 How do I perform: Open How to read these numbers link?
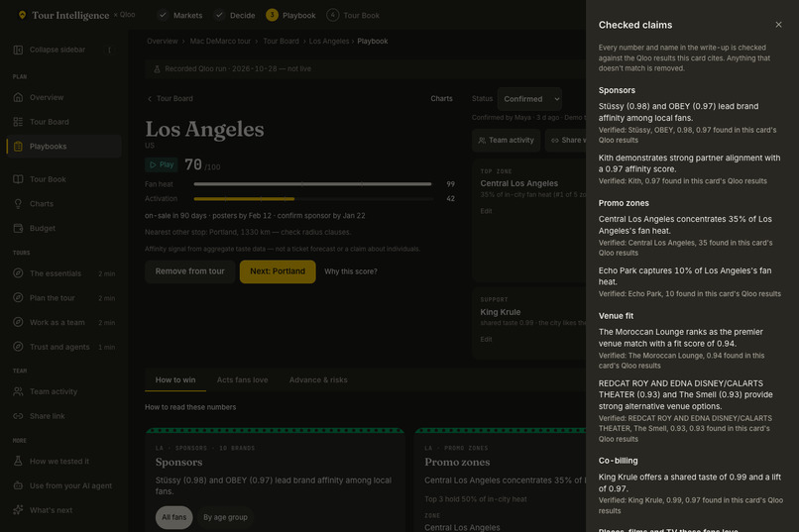click(190, 407)
